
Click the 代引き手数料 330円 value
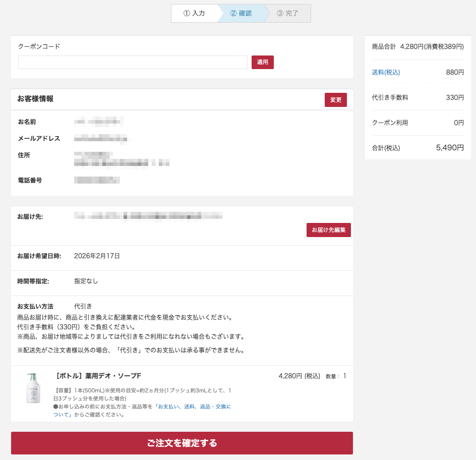pos(455,97)
